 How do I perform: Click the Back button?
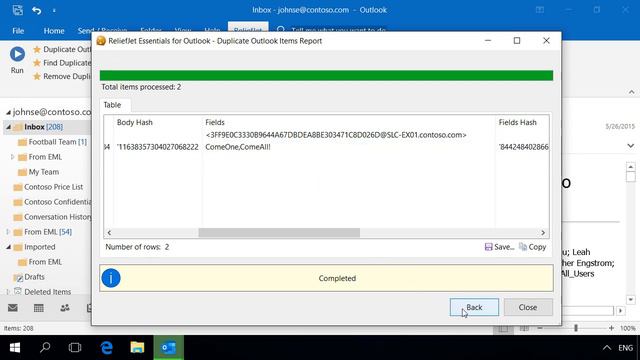click(x=474, y=307)
